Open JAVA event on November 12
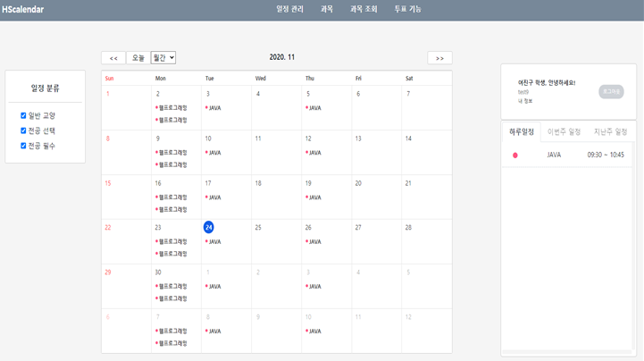The image size is (644, 361). pyautogui.click(x=314, y=153)
